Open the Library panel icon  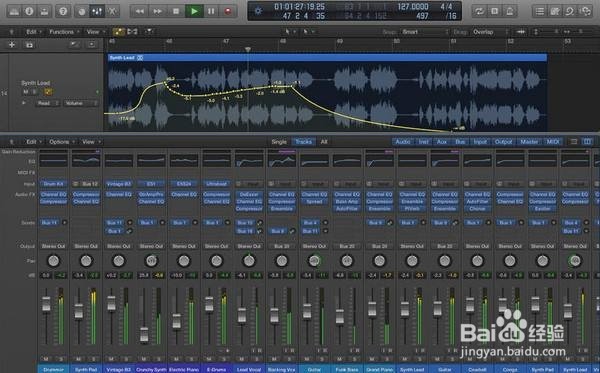(x=14, y=11)
